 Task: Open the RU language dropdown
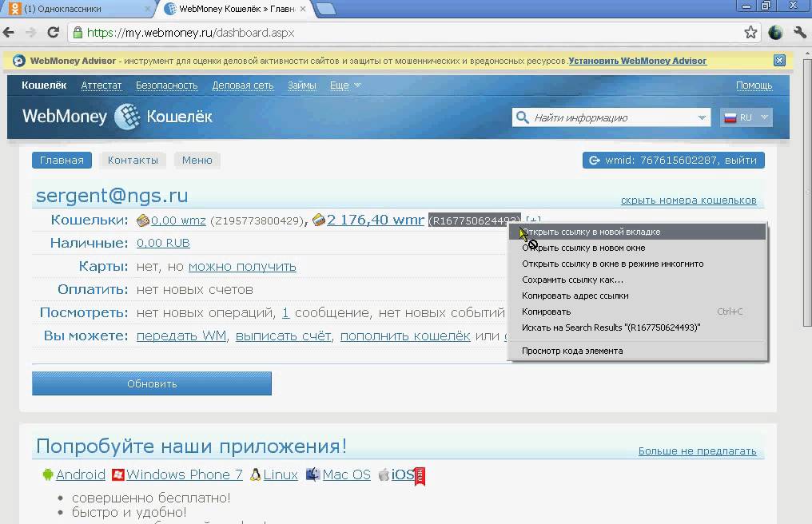746,117
